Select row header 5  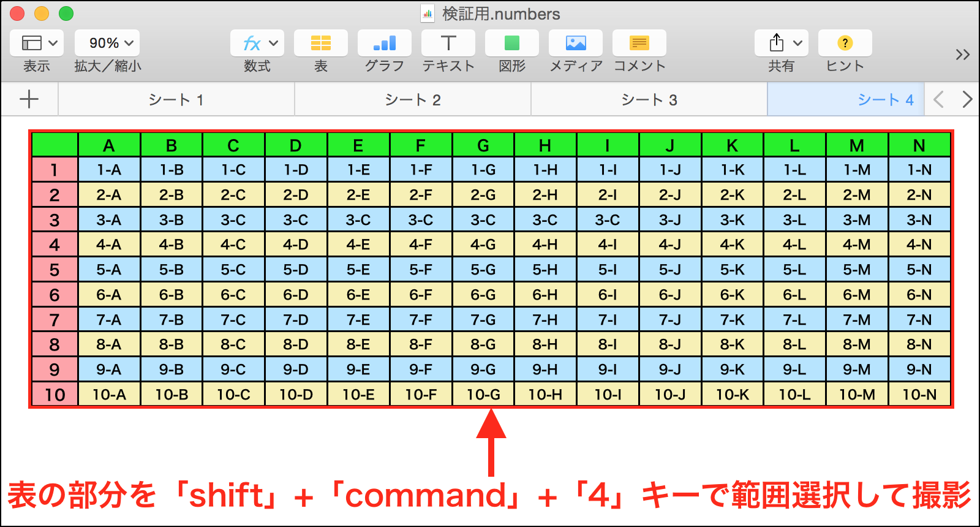tap(55, 270)
